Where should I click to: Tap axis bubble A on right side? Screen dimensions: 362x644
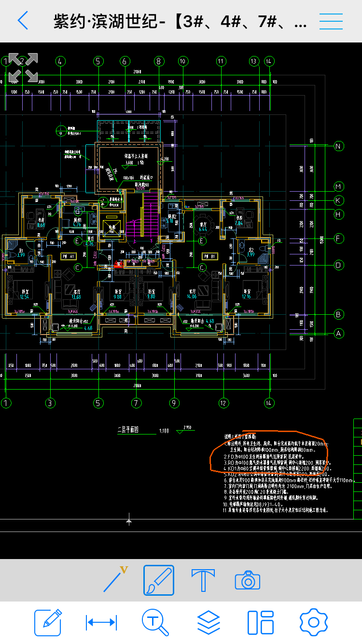(338, 333)
